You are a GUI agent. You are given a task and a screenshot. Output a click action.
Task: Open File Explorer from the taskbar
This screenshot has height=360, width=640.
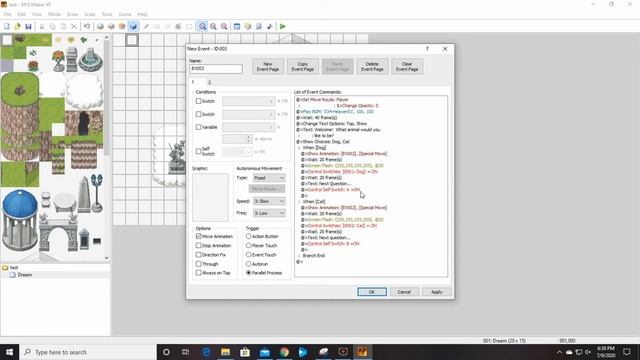pos(225,352)
